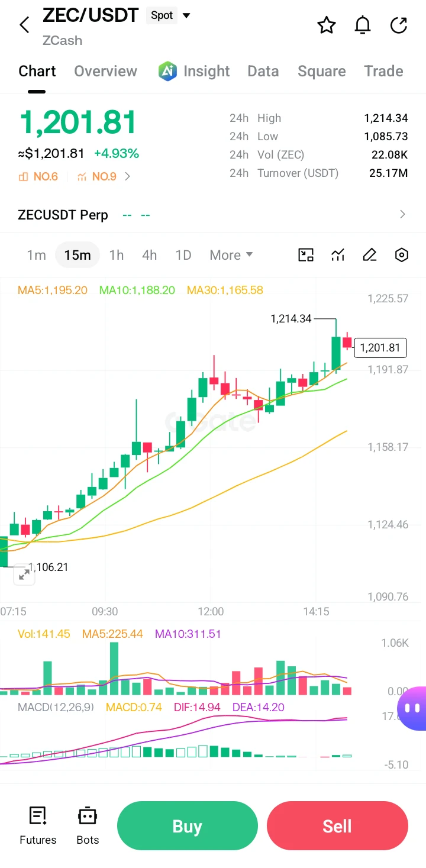Tap volume MA10:311.51 label
The height and width of the screenshot is (868, 426).
[188, 634]
